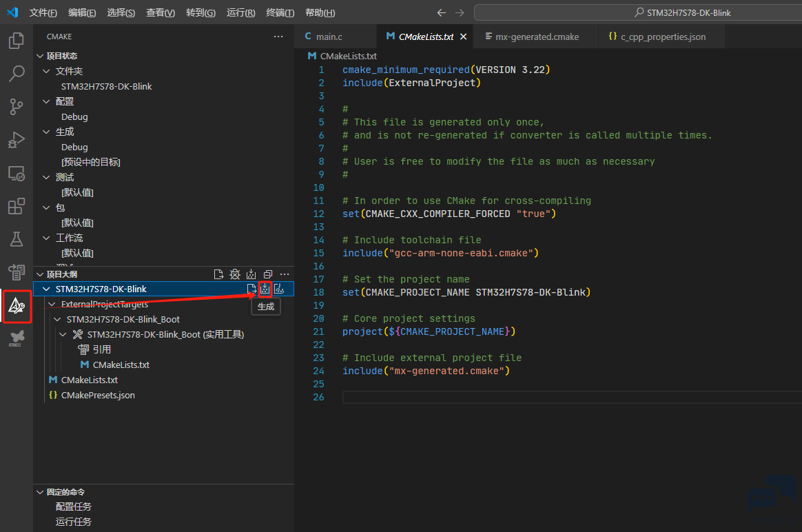Image resolution: width=802 pixels, height=532 pixels.
Task: Open the CMake Tools view
Action: [17, 306]
